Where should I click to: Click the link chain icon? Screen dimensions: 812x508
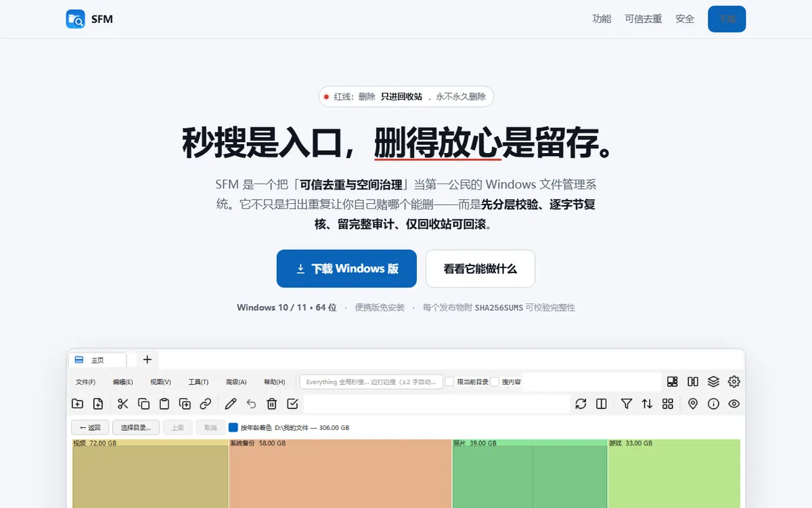pos(205,404)
